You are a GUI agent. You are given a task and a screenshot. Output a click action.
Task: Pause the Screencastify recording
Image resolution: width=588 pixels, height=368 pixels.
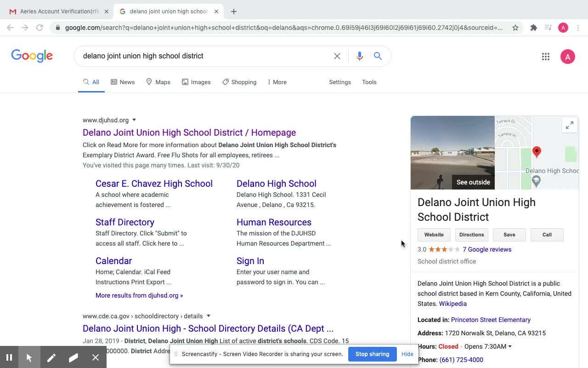[x=9, y=357]
